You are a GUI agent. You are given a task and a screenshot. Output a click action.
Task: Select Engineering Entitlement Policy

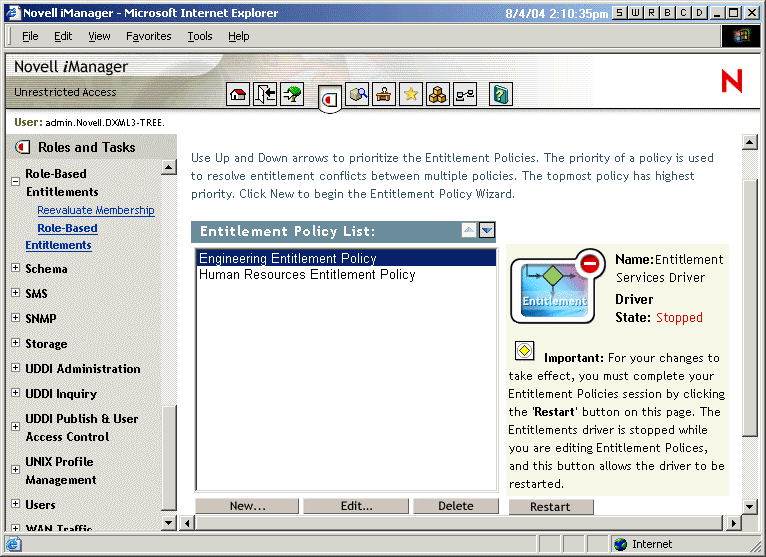pos(346,258)
